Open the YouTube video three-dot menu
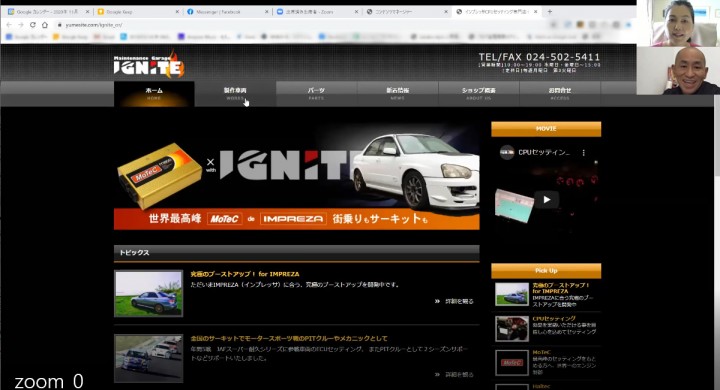This screenshot has width=720, height=390. [x=584, y=153]
